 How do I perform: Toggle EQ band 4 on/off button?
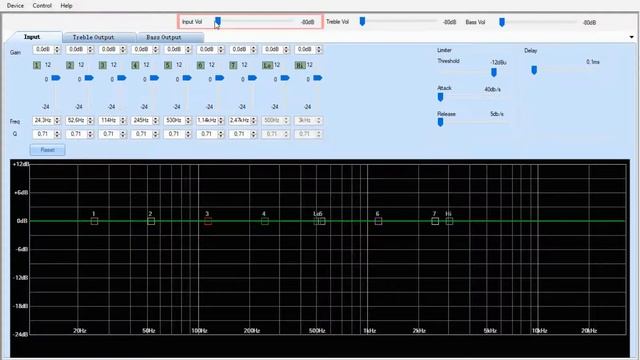tap(135, 65)
